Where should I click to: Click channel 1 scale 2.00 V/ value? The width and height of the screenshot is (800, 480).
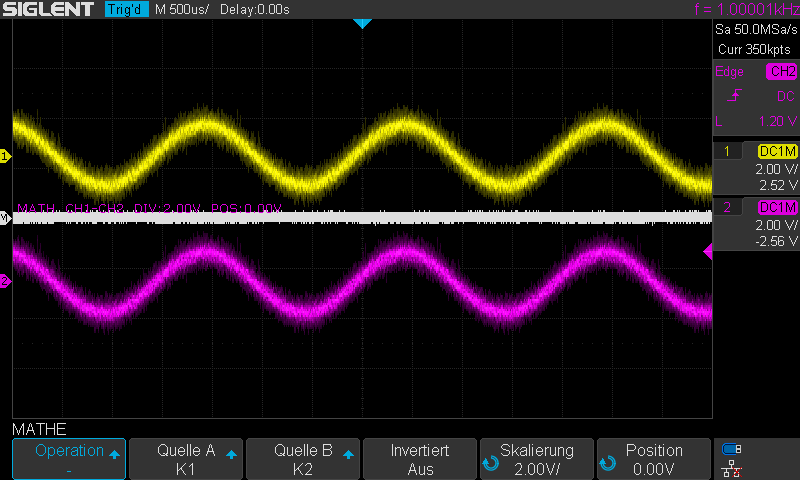[x=776, y=169]
